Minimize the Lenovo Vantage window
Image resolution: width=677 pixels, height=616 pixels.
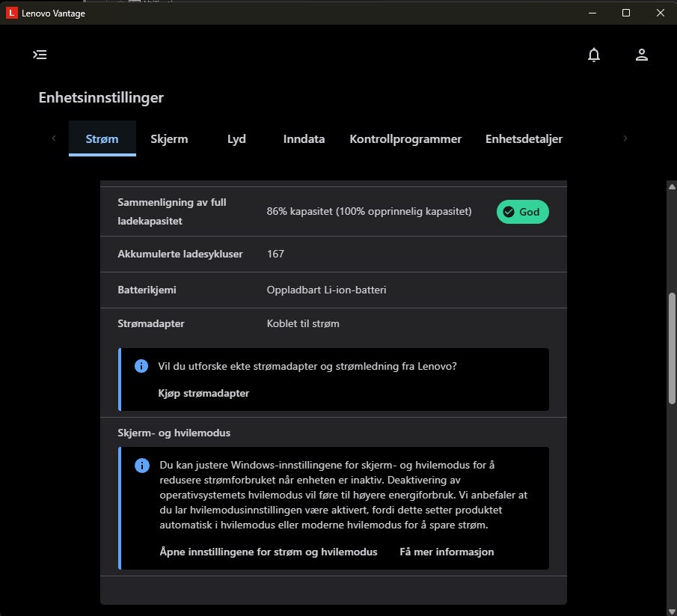(592, 13)
